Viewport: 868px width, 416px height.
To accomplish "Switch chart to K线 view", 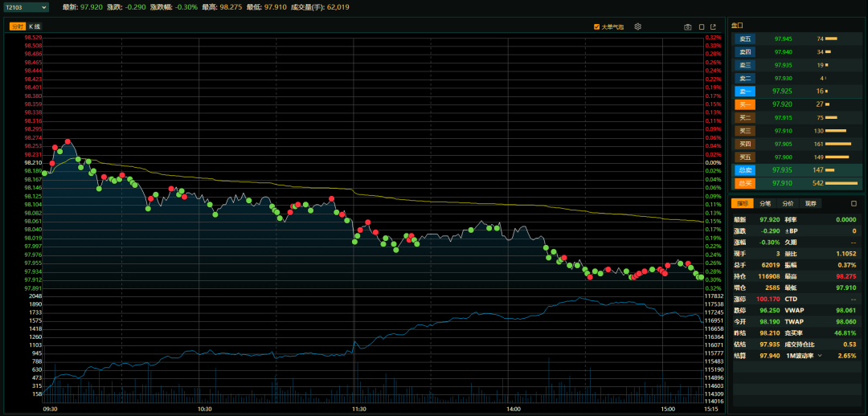I will click(x=35, y=27).
